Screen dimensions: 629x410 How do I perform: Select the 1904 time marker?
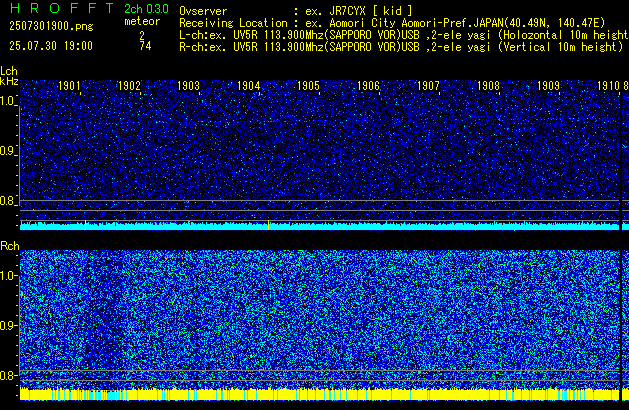249,86
